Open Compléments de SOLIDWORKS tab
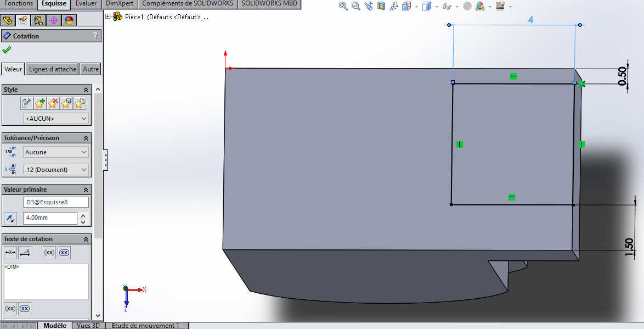 coord(187,4)
